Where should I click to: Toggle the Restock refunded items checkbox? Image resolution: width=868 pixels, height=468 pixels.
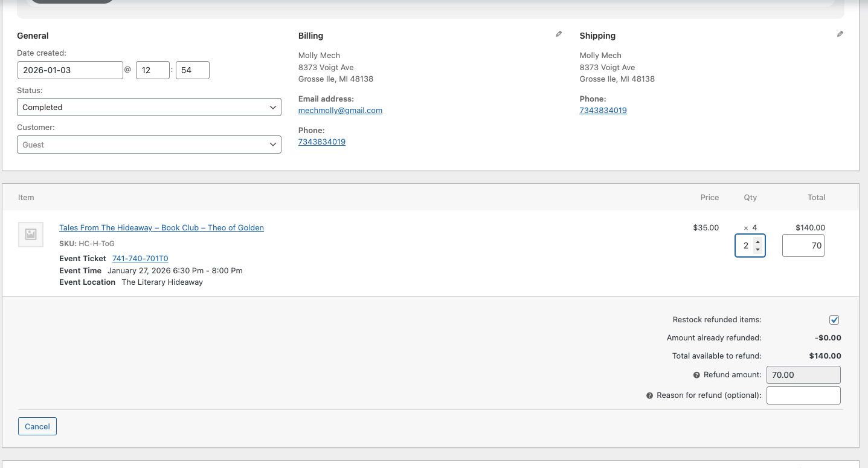pos(834,320)
